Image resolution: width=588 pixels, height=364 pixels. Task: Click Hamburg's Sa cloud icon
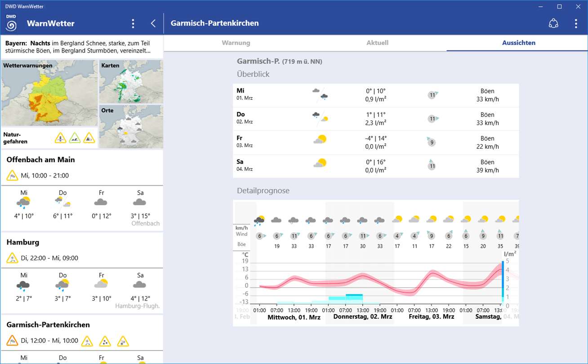click(x=140, y=284)
